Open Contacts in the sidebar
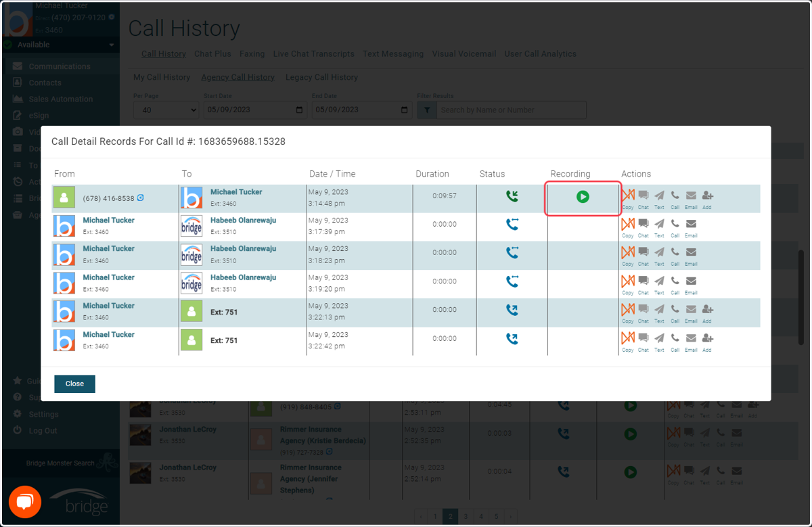 pyautogui.click(x=45, y=83)
